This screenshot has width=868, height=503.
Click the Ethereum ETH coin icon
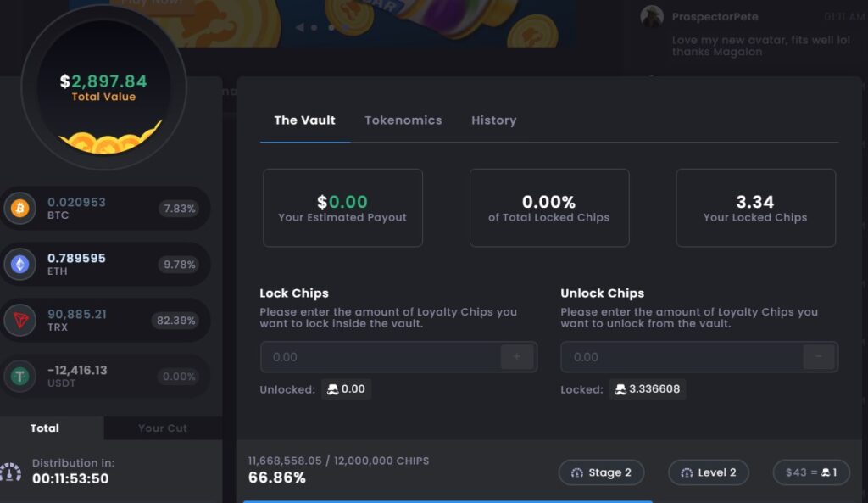tap(20, 265)
